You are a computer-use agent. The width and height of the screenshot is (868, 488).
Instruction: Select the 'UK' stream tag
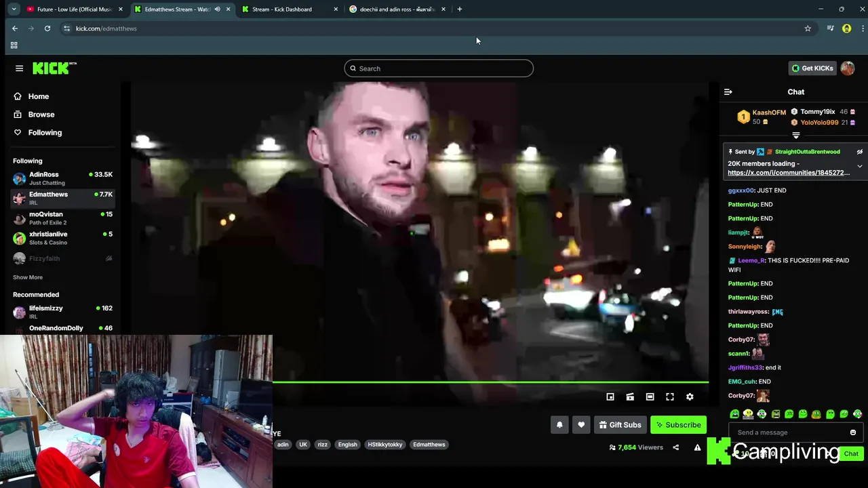(303, 445)
